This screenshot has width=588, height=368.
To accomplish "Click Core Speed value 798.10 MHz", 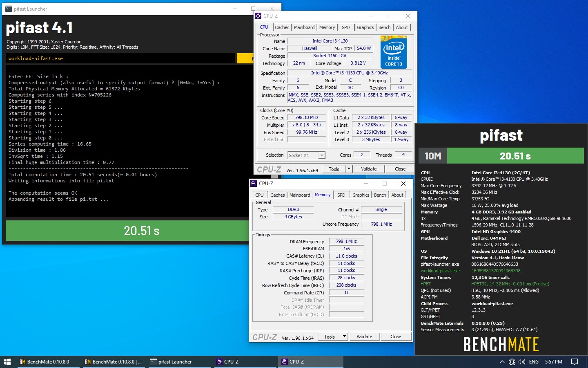I will 307,117.
